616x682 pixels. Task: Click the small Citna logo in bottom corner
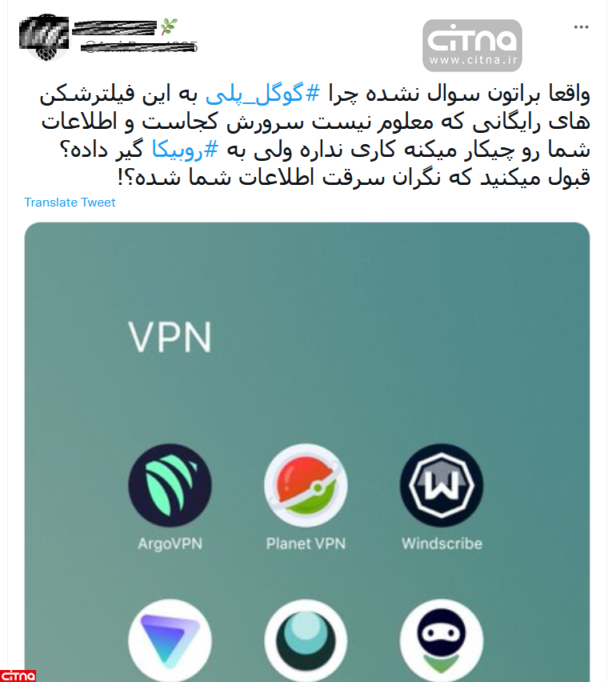pos(18,676)
